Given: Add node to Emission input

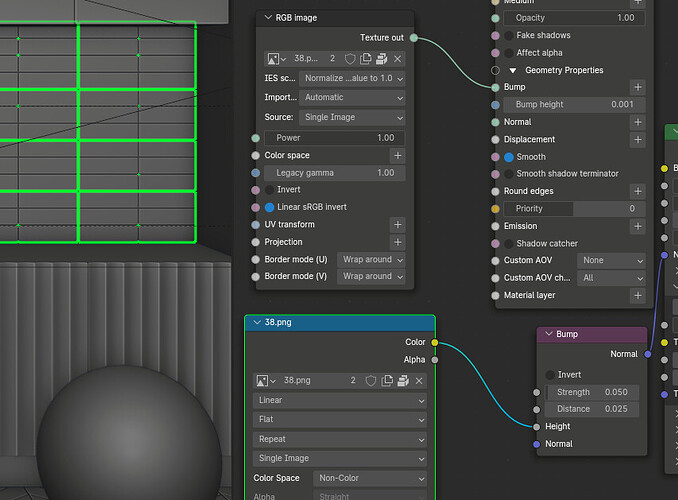Looking at the screenshot, I should pos(638,226).
